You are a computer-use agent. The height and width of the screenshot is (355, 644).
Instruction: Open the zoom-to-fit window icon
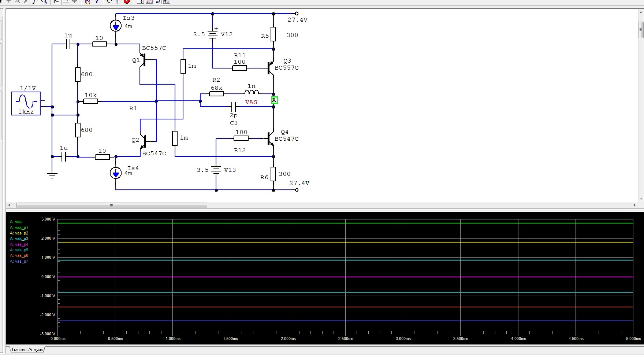coord(57,1)
